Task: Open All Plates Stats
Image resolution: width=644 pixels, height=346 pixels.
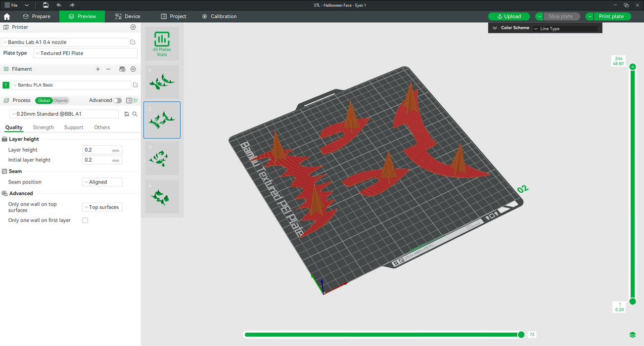Action: [162, 43]
